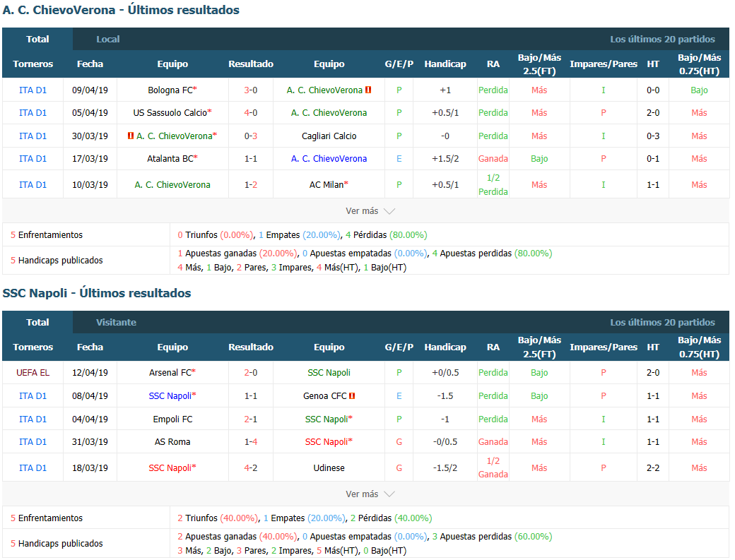Open Arsenal FC team page
735x560 pixels.
(x=170, y=373)
